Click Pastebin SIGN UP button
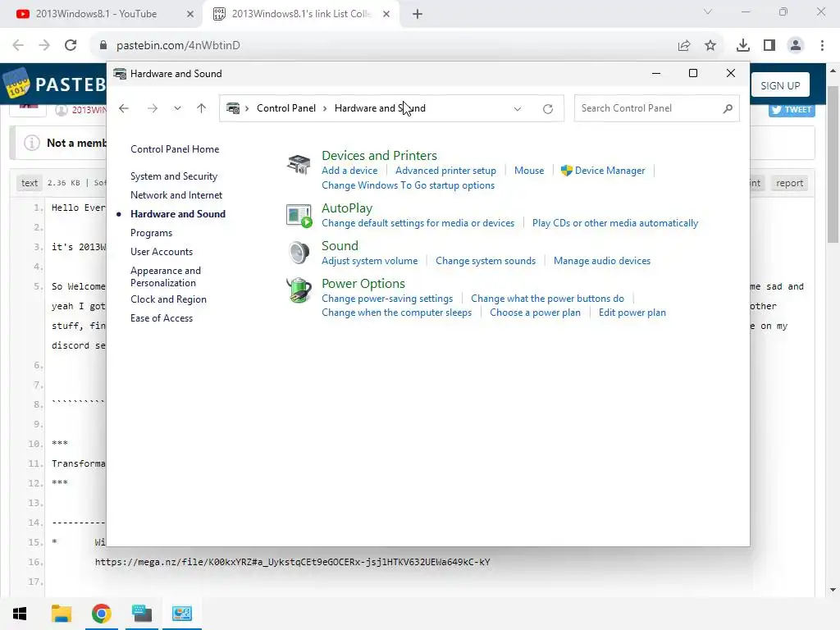The image size is (840, 630). [x=780, y=85]
